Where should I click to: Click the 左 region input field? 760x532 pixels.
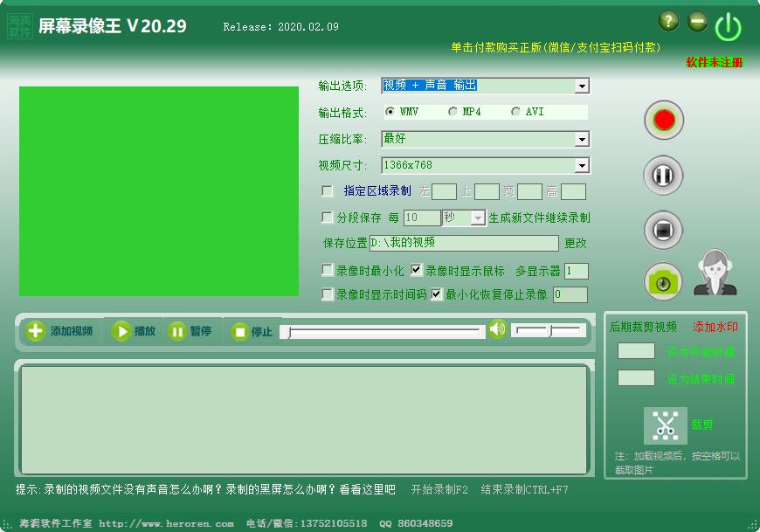point(444,192)
